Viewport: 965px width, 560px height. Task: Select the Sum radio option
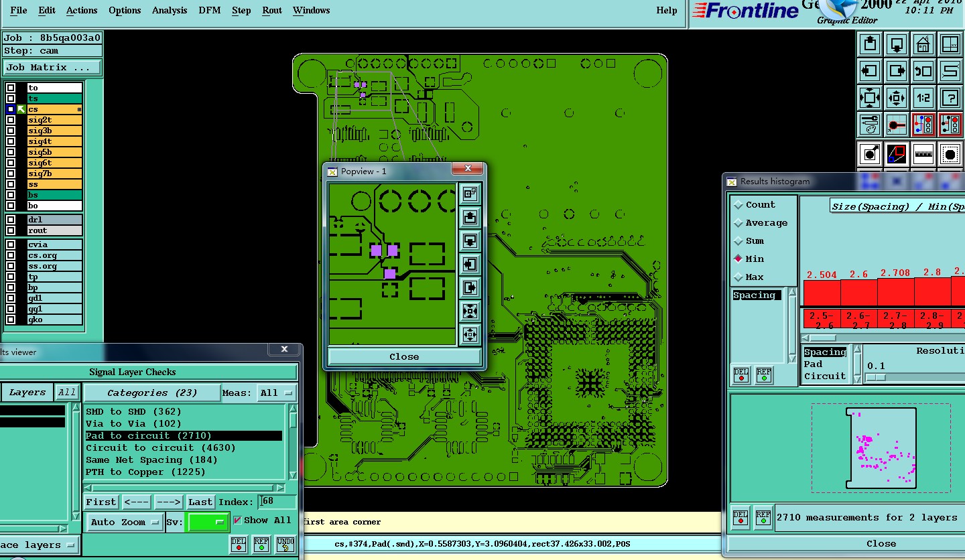click(738, 241)
